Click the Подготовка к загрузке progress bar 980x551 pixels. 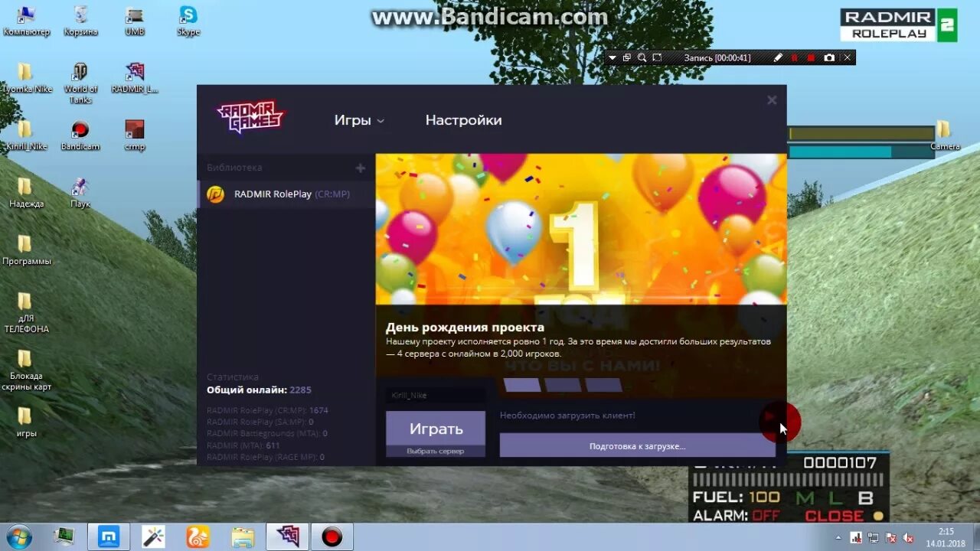[637, 445]
